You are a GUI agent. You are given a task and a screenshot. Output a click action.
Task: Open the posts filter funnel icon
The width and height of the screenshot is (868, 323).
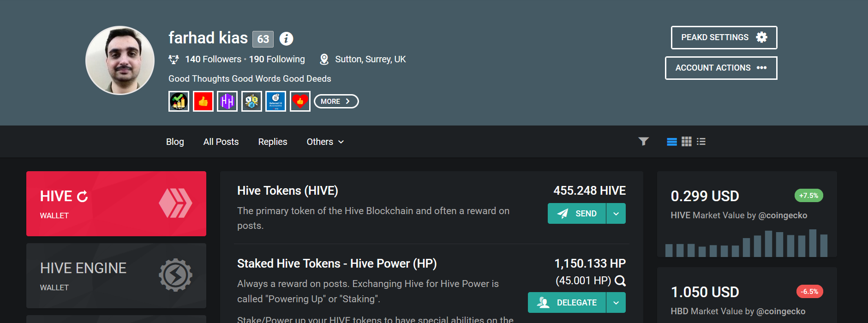click(x=643, y=141)
